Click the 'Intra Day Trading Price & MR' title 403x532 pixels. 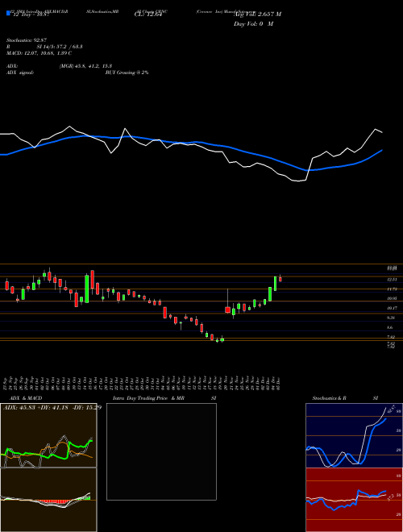pyautogui.click(x=148, y=398)
